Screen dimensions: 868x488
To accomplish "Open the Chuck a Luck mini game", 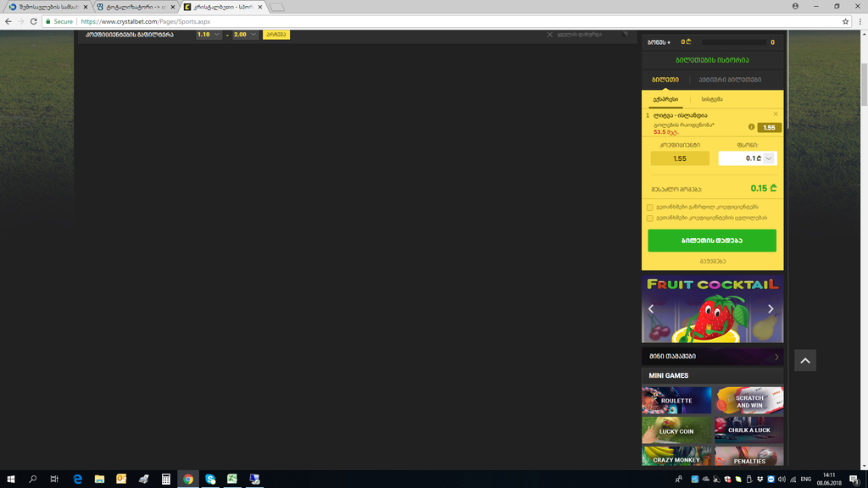I will (x=749, y=430).
